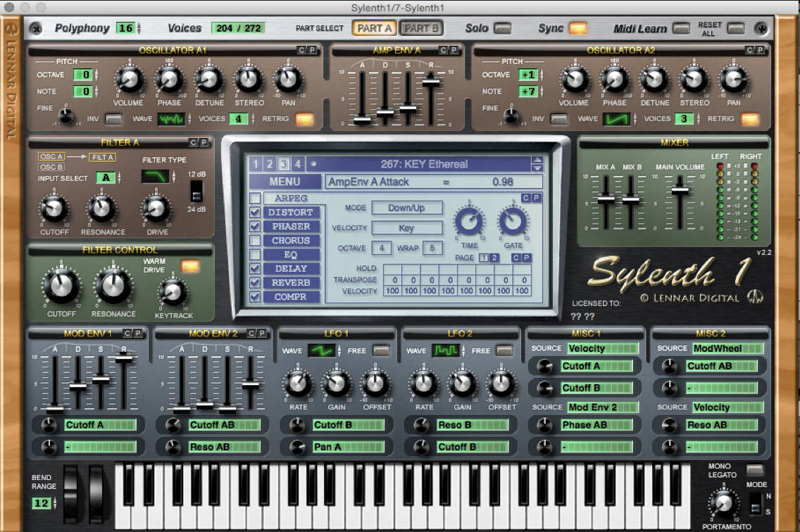Image resolution: width=800 pixels, height=532 pixels.
Task: Select the PART A tab
Action: click(x=374, y=29)
